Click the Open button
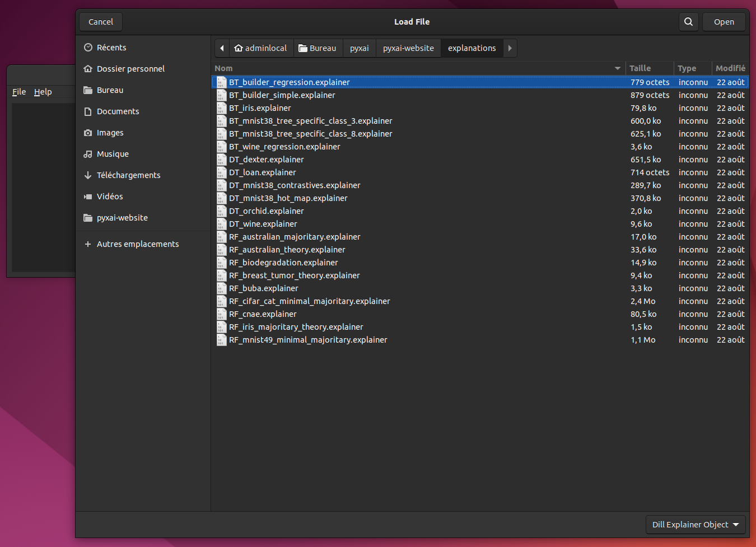This screenshot has width=756, height=547. coord(724,21)
